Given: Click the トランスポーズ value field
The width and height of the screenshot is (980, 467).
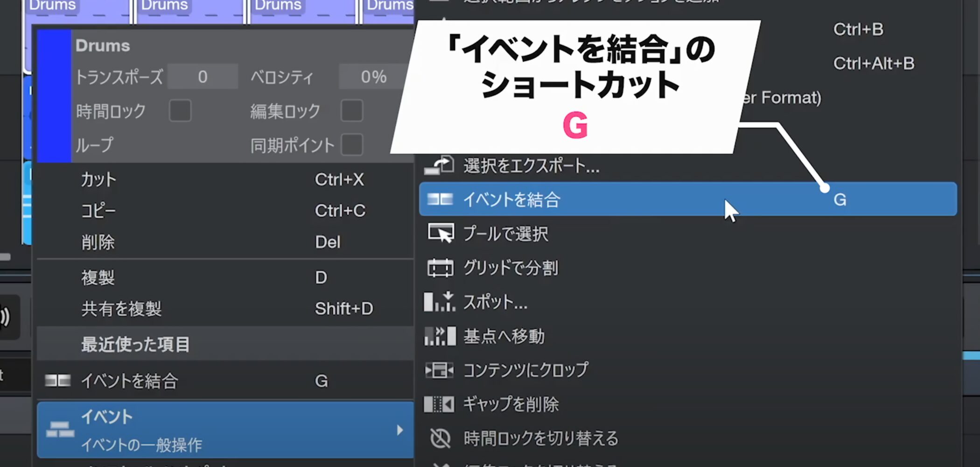Looking at the screenshot, I should 203,77.
